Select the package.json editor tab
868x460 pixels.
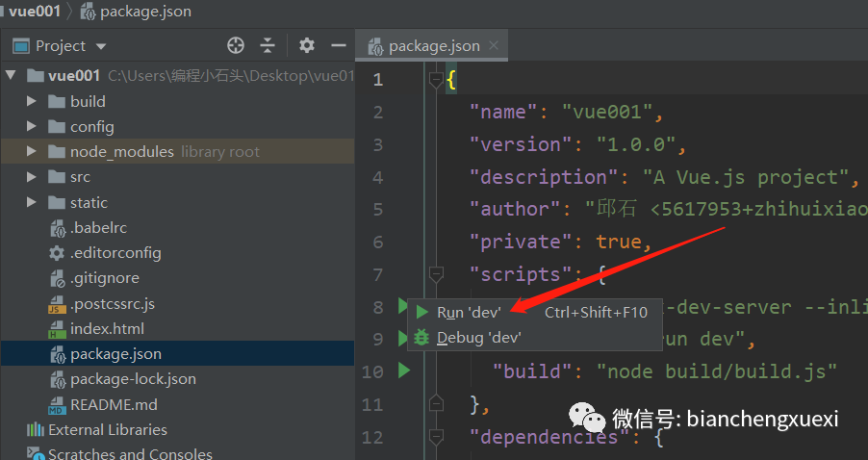tap(431, 46)
